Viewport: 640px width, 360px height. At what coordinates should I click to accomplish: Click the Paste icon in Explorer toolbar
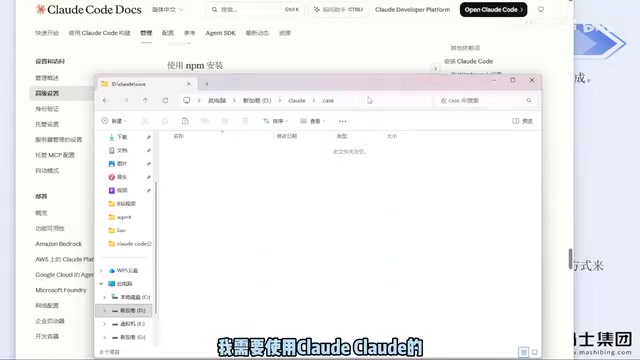pyautogui.click(x=185, y=121)
